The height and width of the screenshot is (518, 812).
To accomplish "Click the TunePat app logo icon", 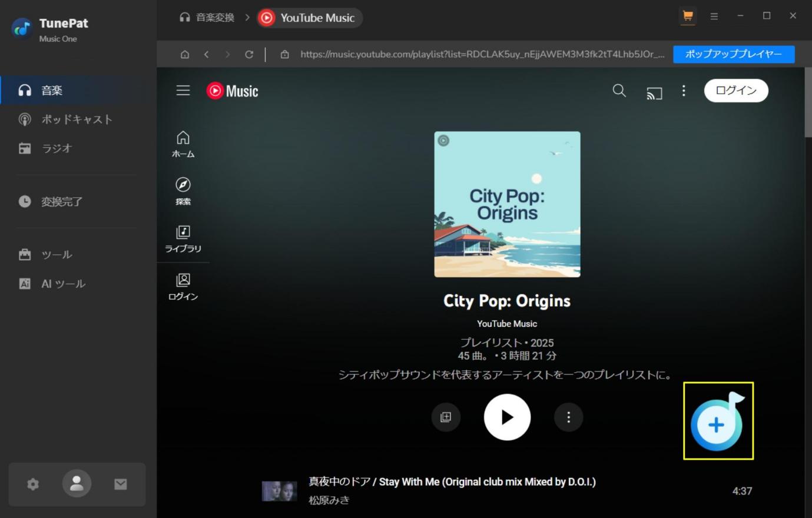I will pos(22,28).
